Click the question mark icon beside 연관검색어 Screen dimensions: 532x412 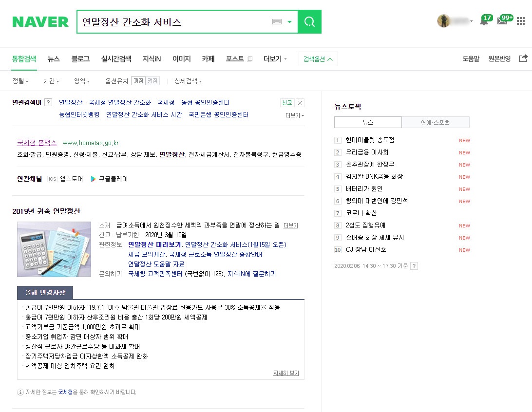tap(49, 102)
